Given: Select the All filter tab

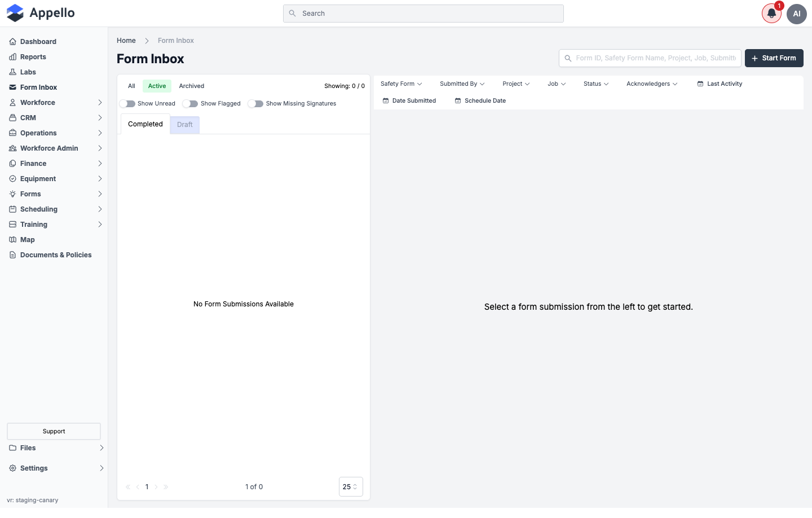Looking at the screenshot, I should click(x=131, y=86).
